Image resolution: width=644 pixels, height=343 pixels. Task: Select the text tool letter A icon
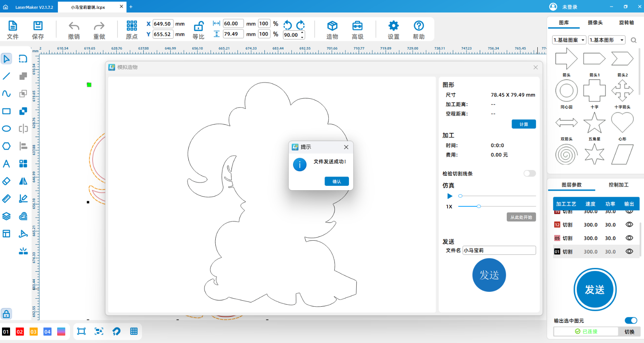(6, 164)
